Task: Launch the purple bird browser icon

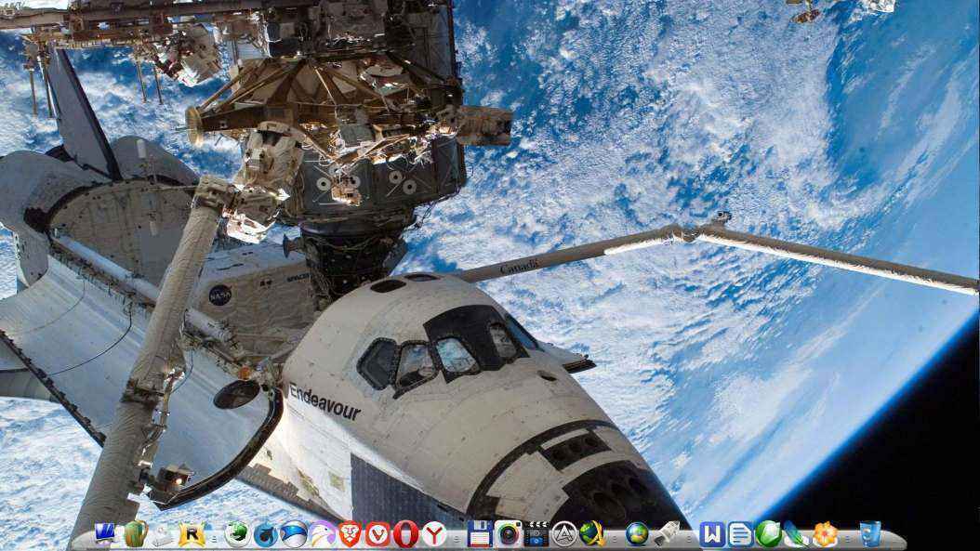Action: (323, 535)
